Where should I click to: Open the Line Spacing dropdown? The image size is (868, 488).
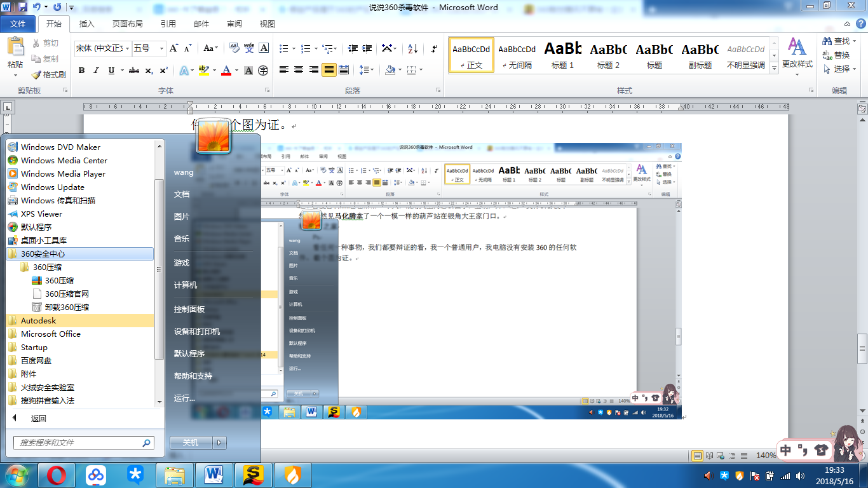366,70
